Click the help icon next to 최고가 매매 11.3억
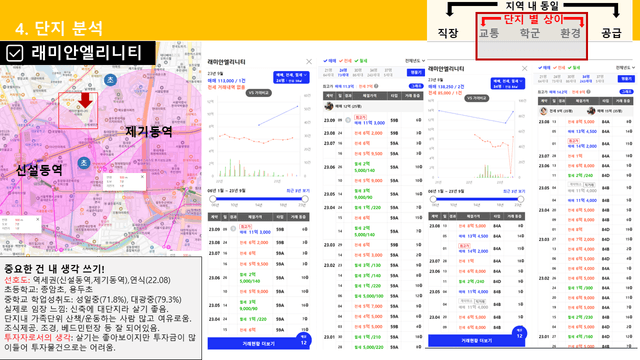640x360 pixels. [x=376, y=86]
